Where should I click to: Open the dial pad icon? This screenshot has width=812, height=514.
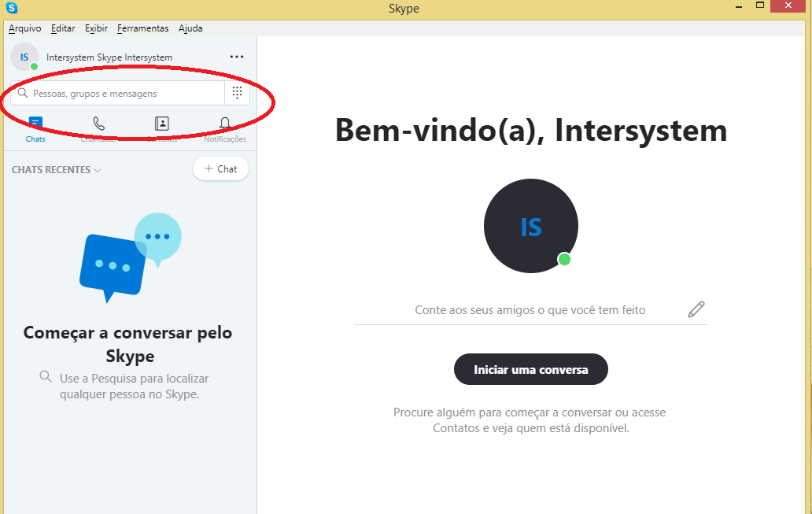pyautogui.click(x=237, y=93)
